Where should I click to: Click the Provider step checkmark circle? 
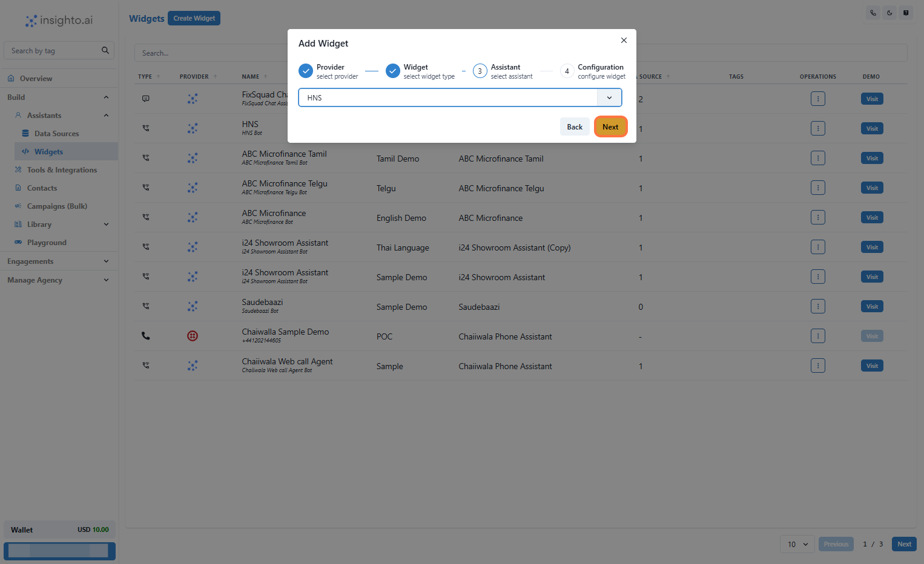(x=306, y=71)
